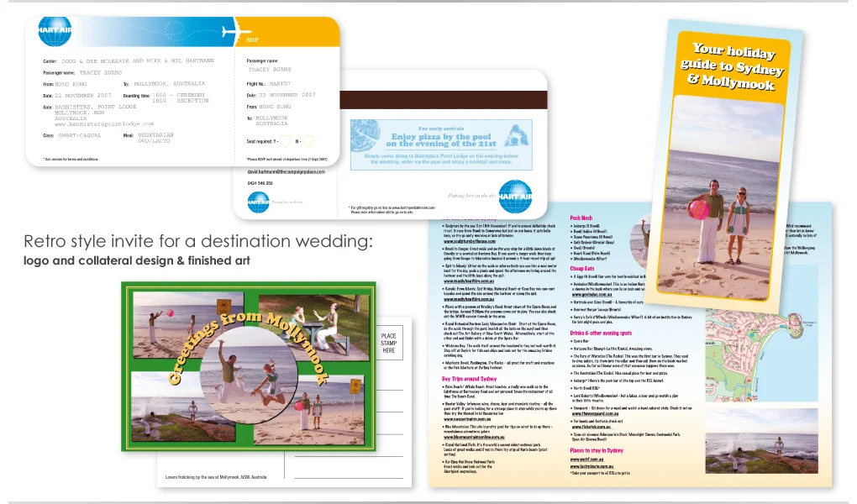Click the 'Places to stay in Sydney' heading
Viewport: 857px width, 504px height.
[597, 450]
